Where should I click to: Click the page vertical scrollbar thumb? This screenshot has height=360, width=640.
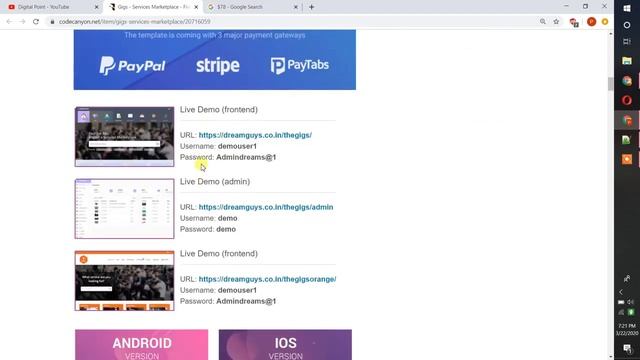point(611,84)
